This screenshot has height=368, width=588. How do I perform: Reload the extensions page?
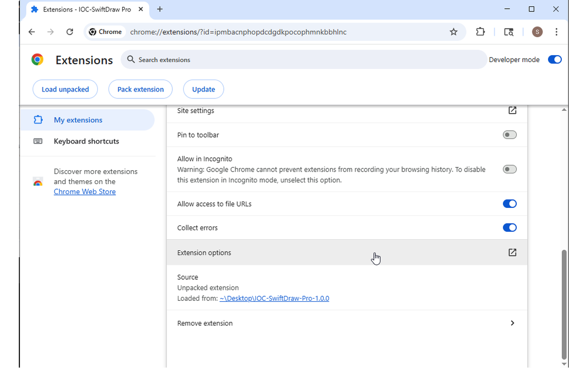(x=70, y=32)
